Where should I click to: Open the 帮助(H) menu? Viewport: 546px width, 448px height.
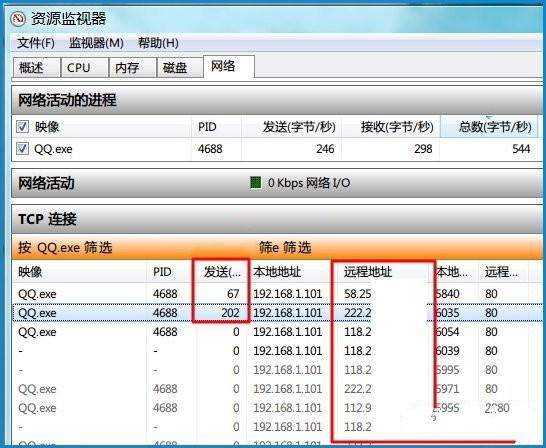[158, 43]
